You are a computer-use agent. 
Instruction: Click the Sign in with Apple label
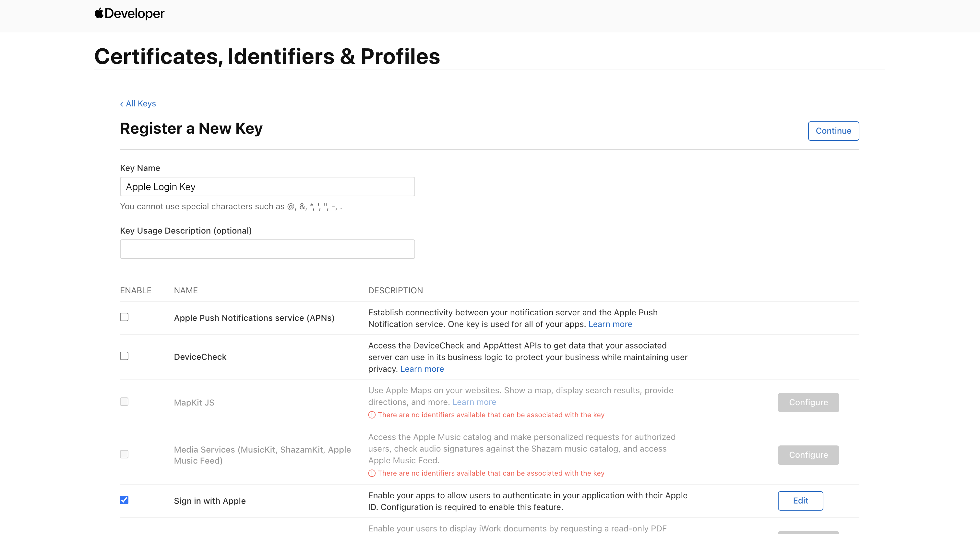click(209, 501)
